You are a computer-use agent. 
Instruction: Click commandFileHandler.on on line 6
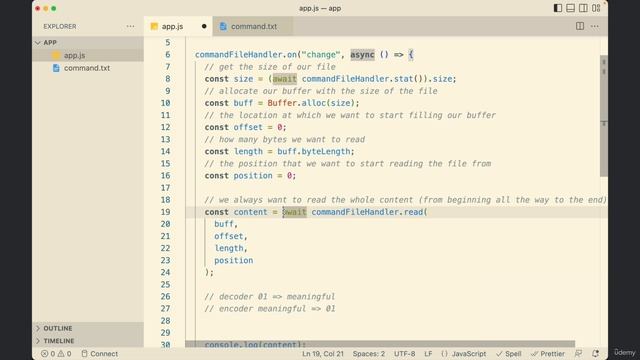click(x=246, y=55)
